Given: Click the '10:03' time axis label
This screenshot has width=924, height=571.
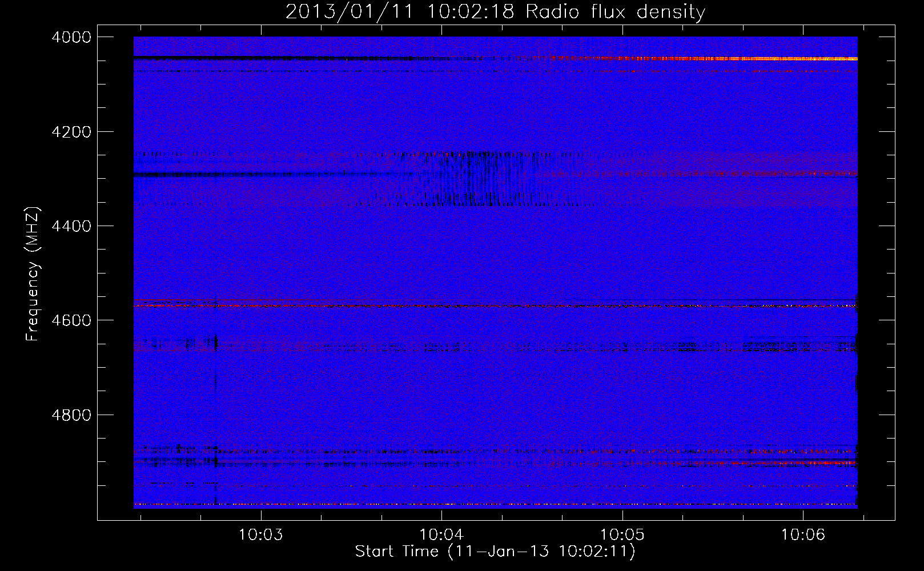Looking at the screenshot, I should pos(260,535).
